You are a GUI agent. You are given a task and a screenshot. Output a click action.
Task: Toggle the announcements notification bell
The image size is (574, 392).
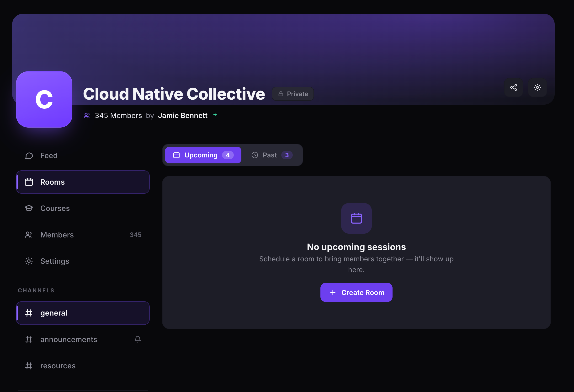point(138,339)
